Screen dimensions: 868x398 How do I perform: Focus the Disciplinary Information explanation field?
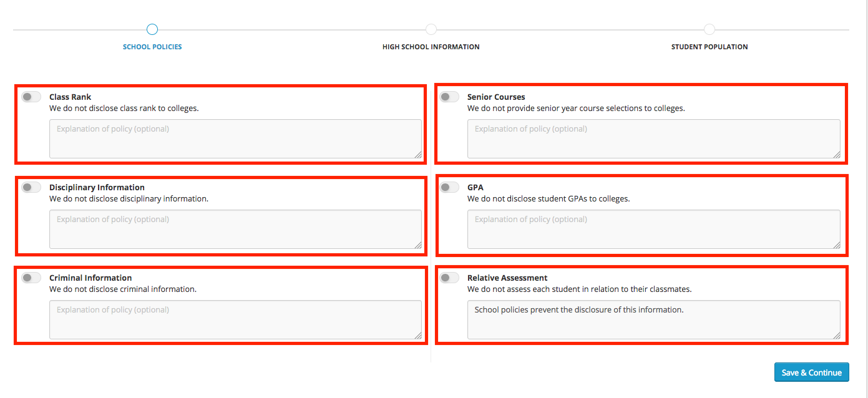tap(236, 229)
